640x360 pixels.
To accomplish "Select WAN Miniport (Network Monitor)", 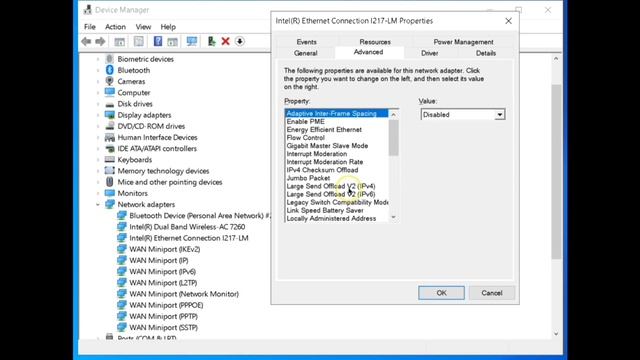I will click(184, 294).
